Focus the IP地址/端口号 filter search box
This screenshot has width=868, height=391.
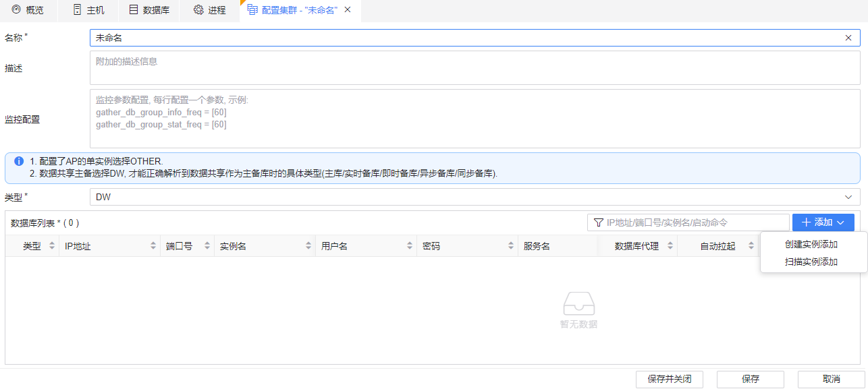(x=688, y=222)
